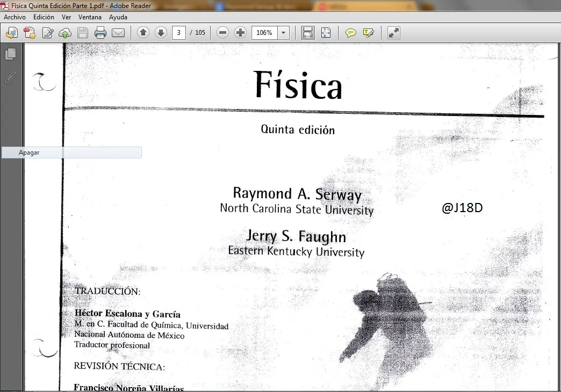
Task: Click the page number field showing 3
Action: [178, 33]
